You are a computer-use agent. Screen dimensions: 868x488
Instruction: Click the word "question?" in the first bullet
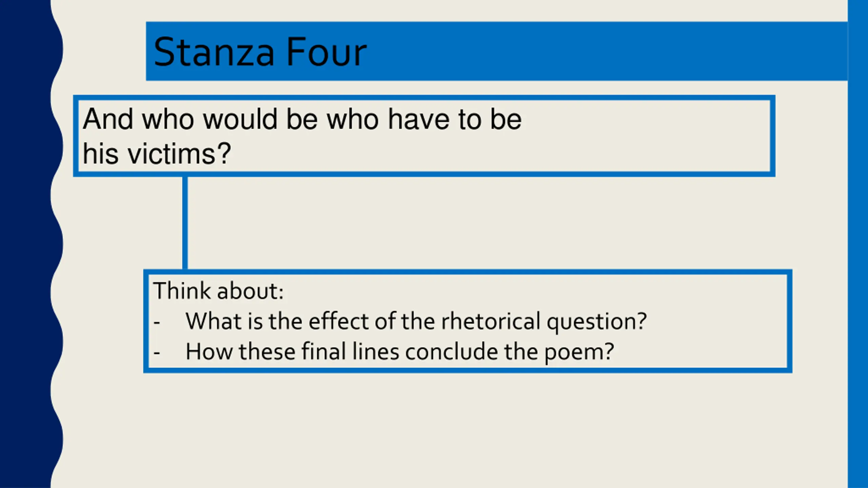(597, 322)
